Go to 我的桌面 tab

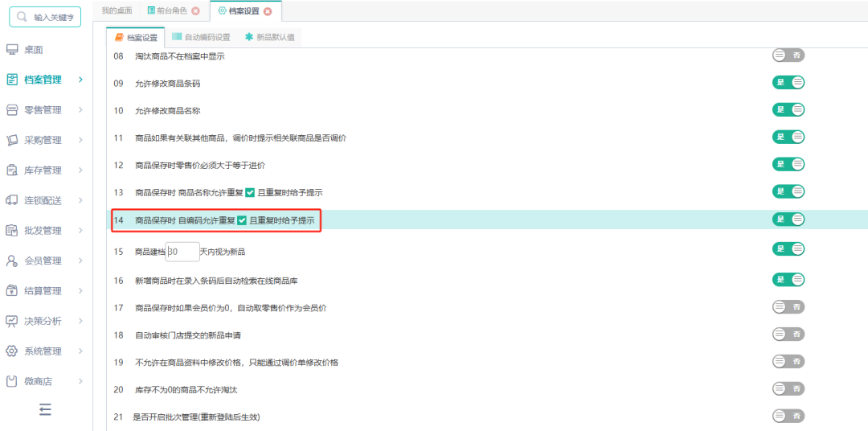pyautogui.click(x=117, y=10)
